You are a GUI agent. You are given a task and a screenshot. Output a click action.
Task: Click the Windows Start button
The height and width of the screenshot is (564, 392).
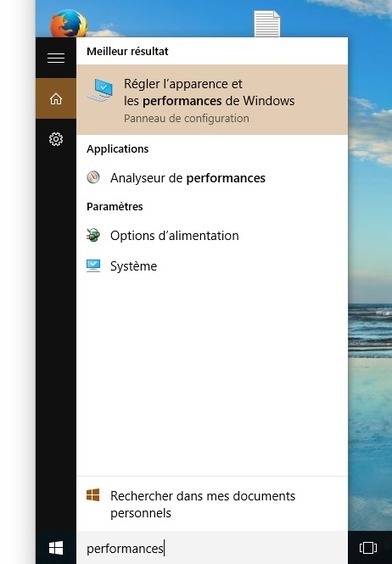point(56,548)
